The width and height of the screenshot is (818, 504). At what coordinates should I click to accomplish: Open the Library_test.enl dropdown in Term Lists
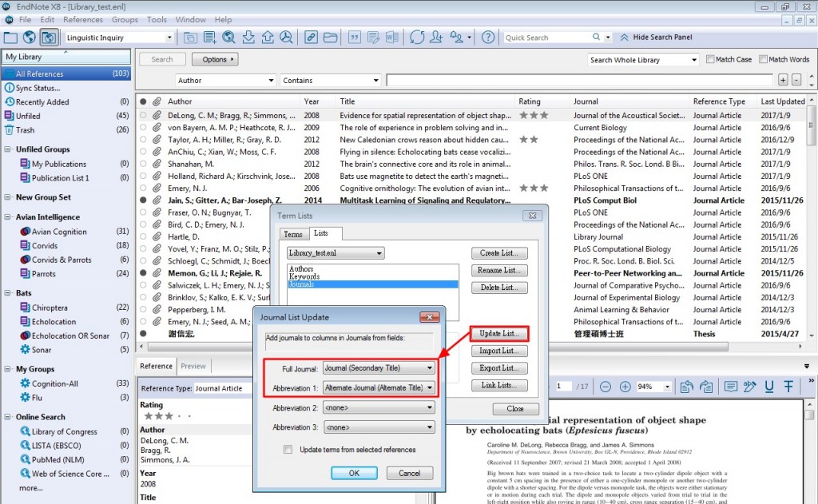pyautogui.click(x=336, y=253)
